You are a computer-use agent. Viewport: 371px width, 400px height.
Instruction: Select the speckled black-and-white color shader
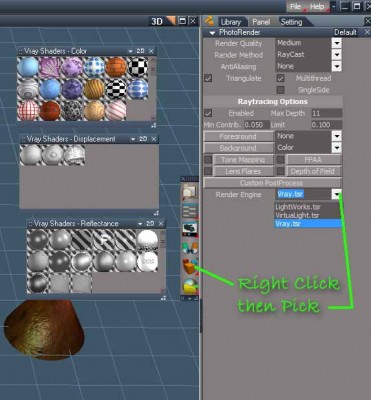coord(72,110)
